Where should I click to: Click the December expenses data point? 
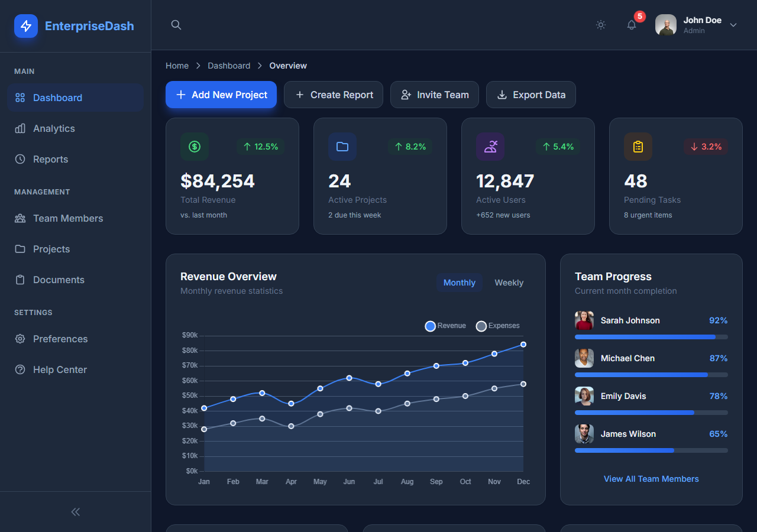(523, 384)
